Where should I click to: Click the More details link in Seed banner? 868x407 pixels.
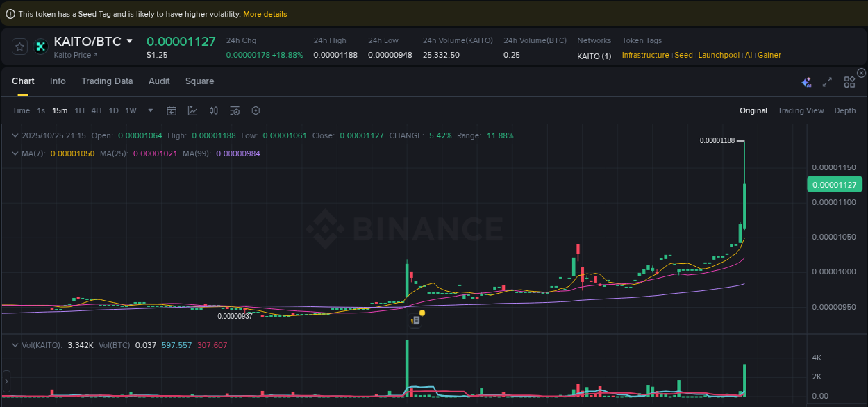click(x=265, y=13)
